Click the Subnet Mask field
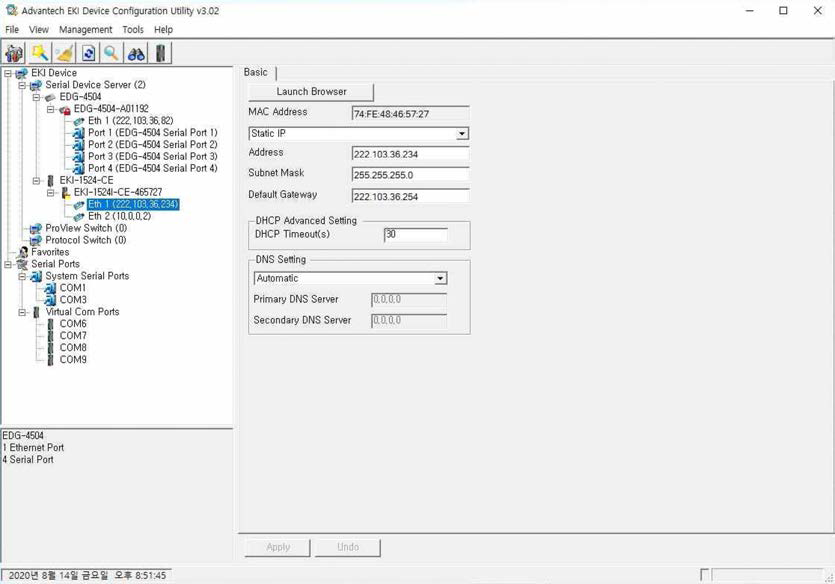This screenshot has width=835, height=584. tap(411, 175)
